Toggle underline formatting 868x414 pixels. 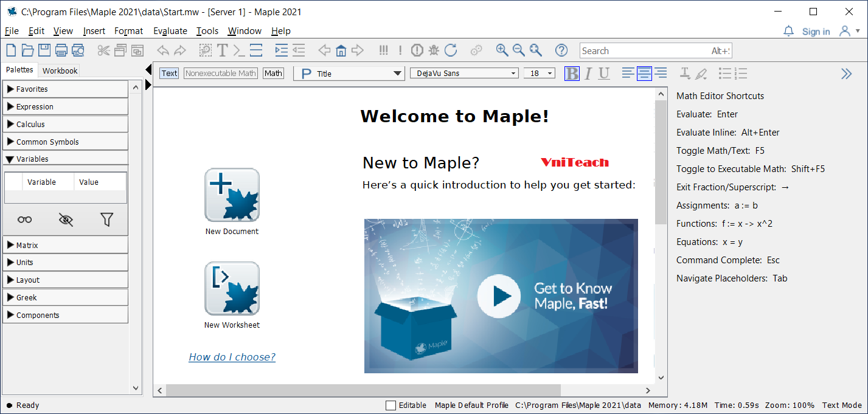pos(604,74)
